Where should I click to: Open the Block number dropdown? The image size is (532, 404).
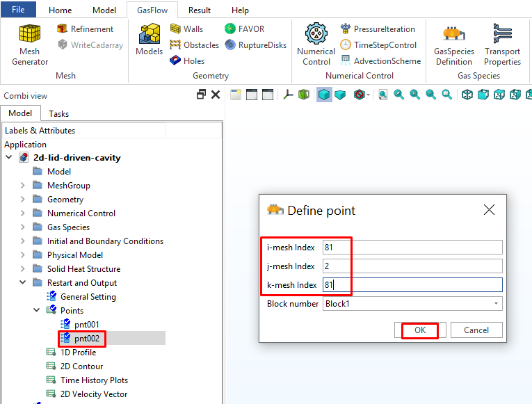[496, 304]
